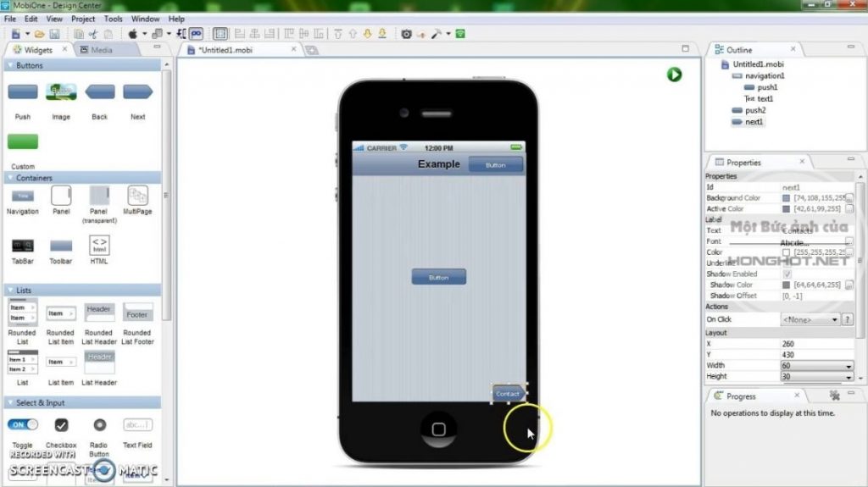Viewport: 868px width, 487px height.
Task: Click the Shadow Color swatch
Action: pyautogui.click(x=786, y=285)
